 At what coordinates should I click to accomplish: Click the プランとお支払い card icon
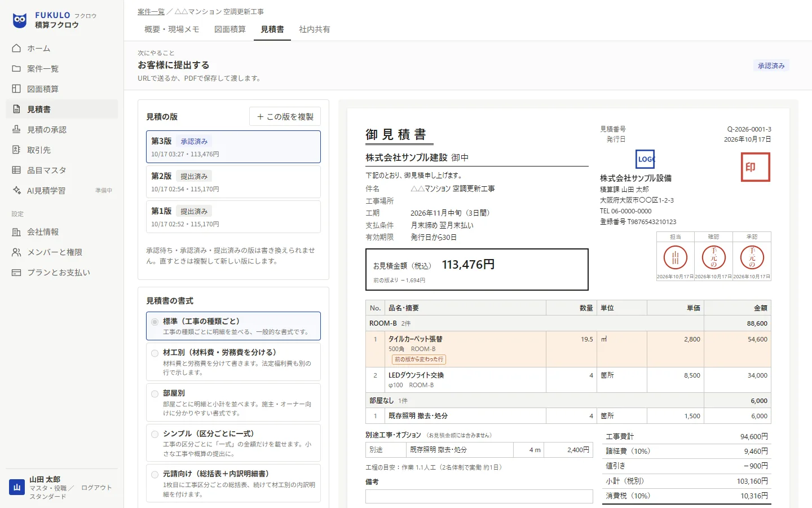pos(16,273)
